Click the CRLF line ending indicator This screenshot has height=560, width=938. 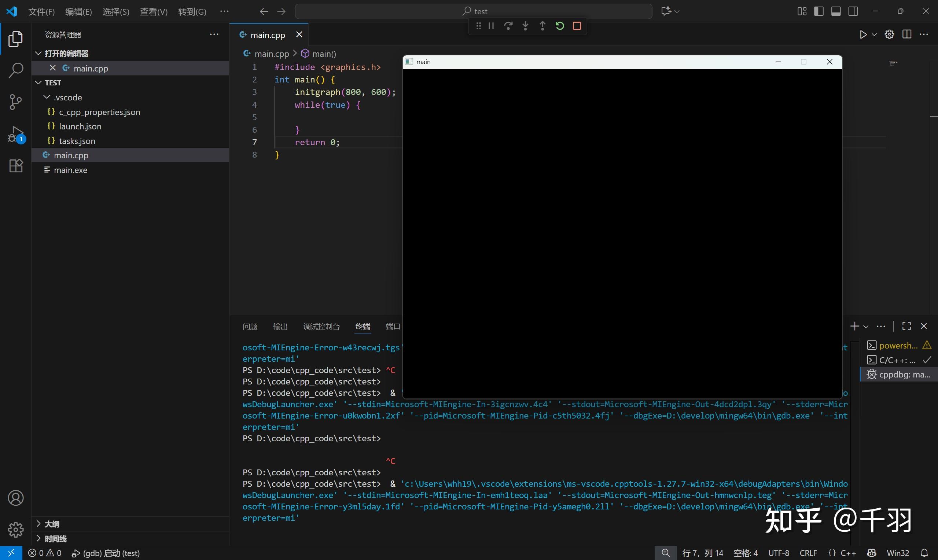tap(808, 553)
